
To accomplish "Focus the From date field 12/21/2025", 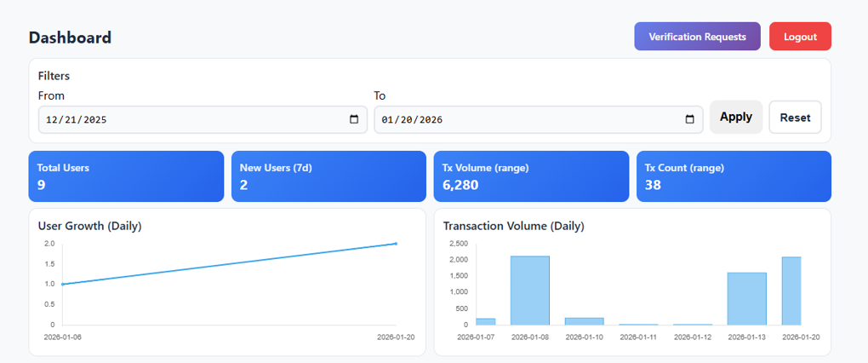I will click(203, 119).
